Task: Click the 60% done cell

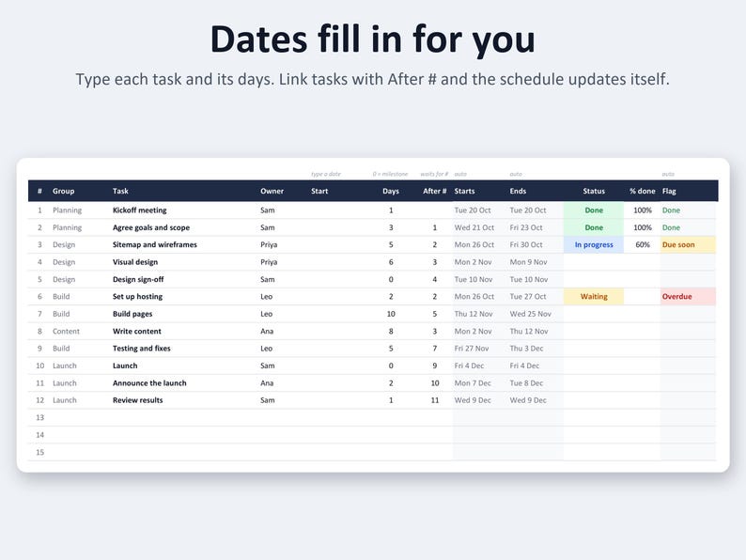Action: click(643, 244)
